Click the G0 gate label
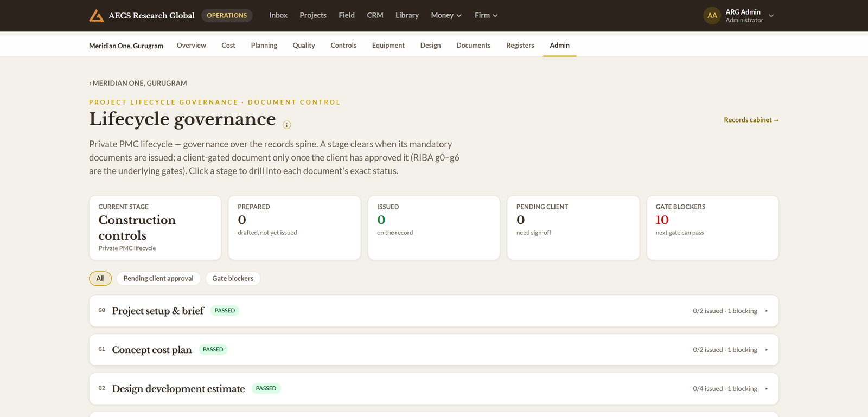The height and width of the screenshot is (417, 868). [102, 310]
